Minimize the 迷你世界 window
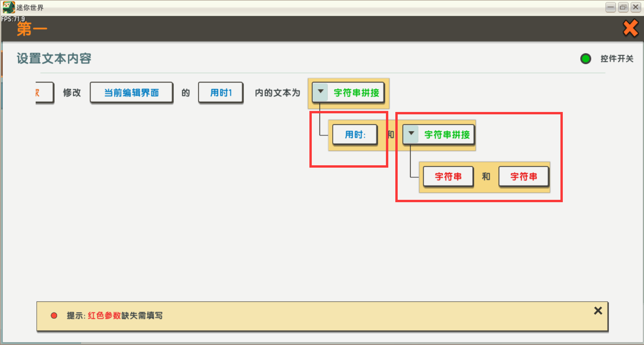This screenshot has width=644, height=345. pyautogui.click(x=610, y=7)
